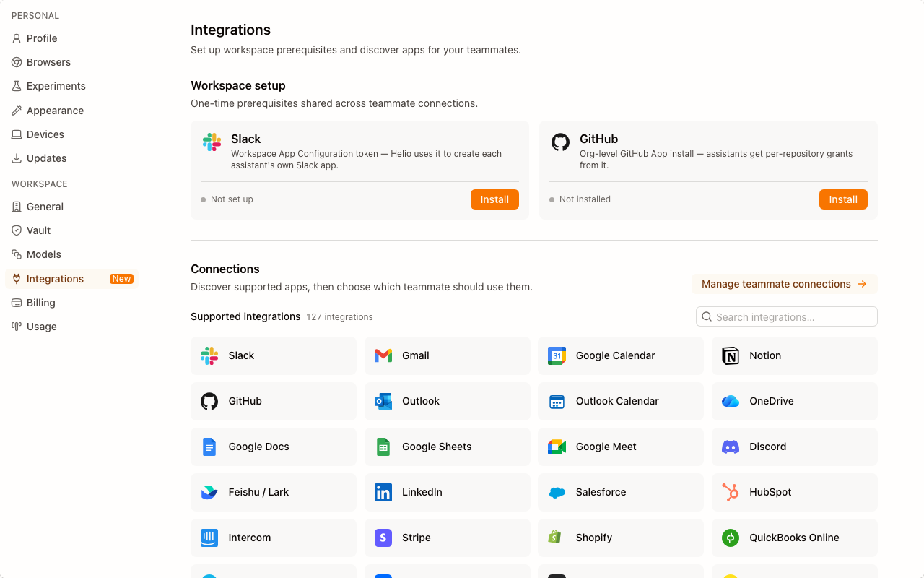Open the Google Docs integration icon
Image resolution: width=924 pixels, height=578 pixels.
click(209, 447)
